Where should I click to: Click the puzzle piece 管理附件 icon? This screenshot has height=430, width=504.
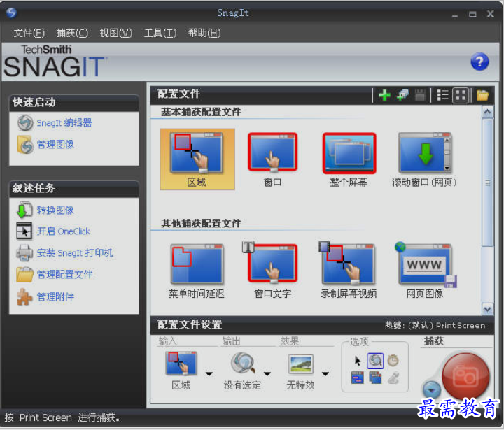(x=24, y=296)
